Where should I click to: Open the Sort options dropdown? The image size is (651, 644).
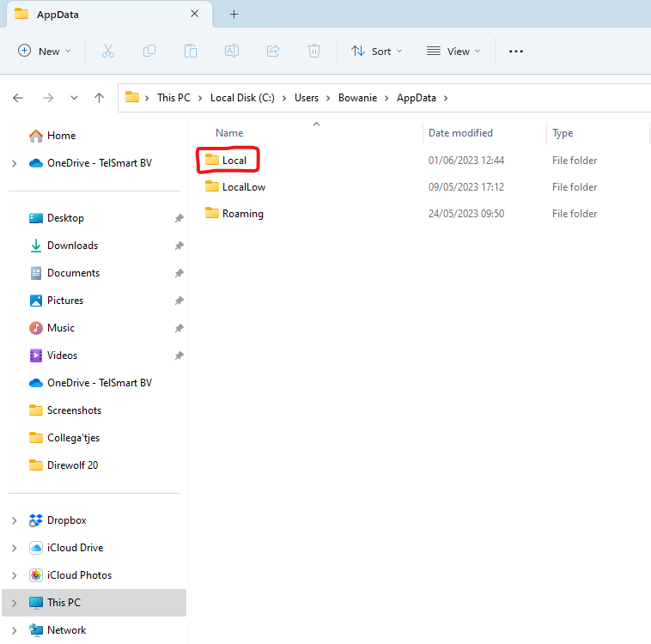click(x=376, y=52)
